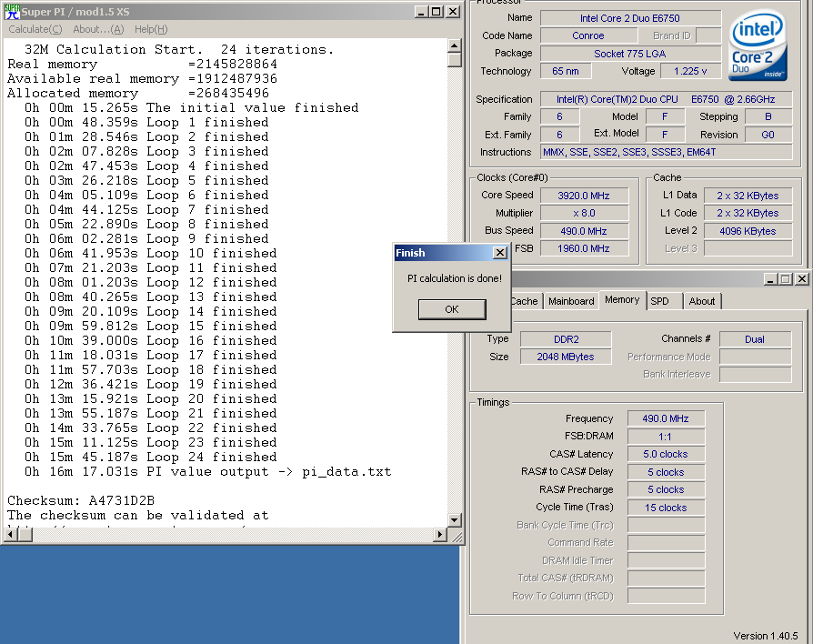Image resolution: width=813 pixels, height=644 pixels.
Task: Minimize the CPU-Z memory window
Action: coord(770,279)
